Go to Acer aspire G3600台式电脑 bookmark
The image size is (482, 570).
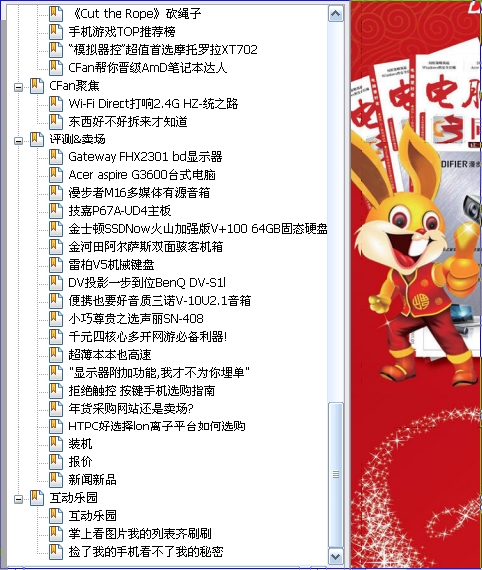142,175
